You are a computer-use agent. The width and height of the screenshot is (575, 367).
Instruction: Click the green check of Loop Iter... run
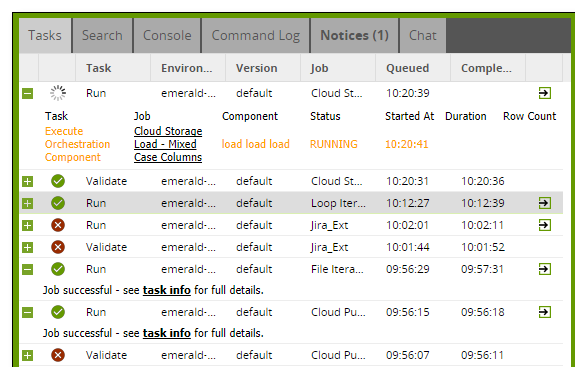(x=58, y=203)
